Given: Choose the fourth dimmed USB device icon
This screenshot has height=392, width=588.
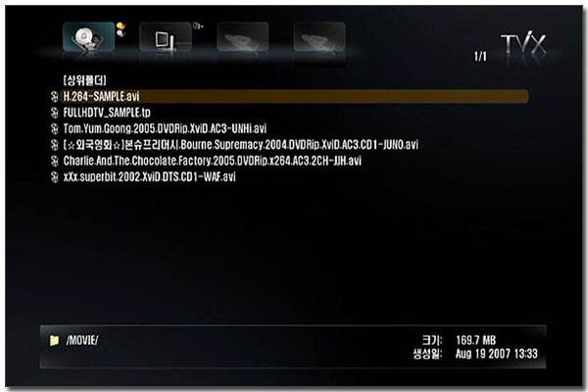Looking at the screenshot, I should click(x=319, y=37).
